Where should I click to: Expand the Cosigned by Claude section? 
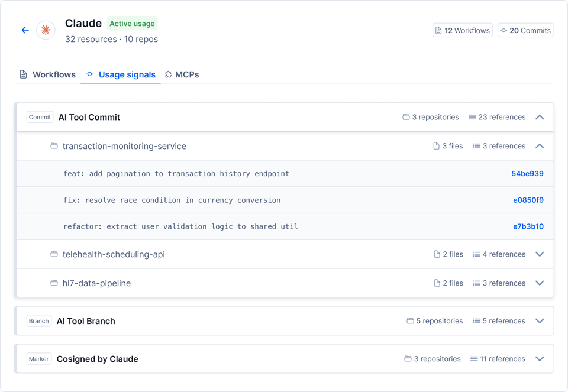tap(540, 359)
